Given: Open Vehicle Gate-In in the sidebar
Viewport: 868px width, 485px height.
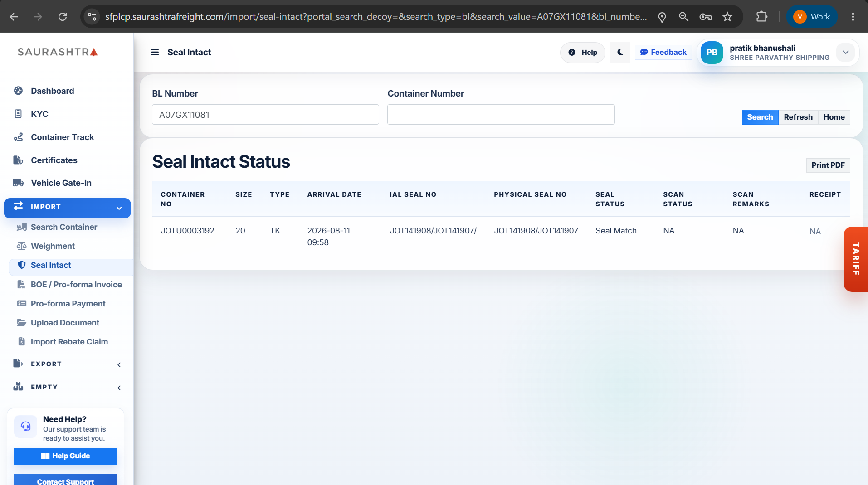Looking at the screenshot, I should [61, 183].
